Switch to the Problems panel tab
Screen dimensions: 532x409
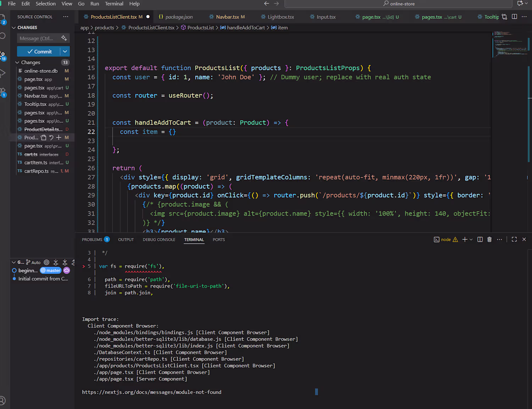tap(92, 239)
